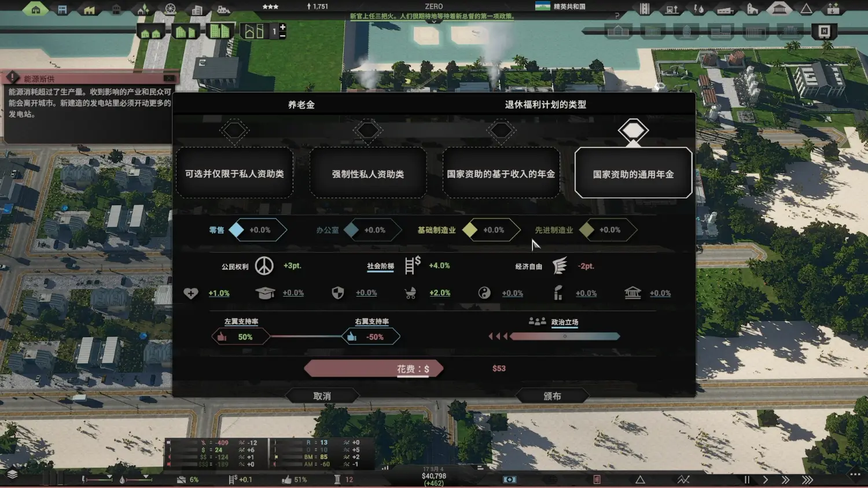Select optional private-only pension option
The image size is (868, 488).
click(234, 173)
